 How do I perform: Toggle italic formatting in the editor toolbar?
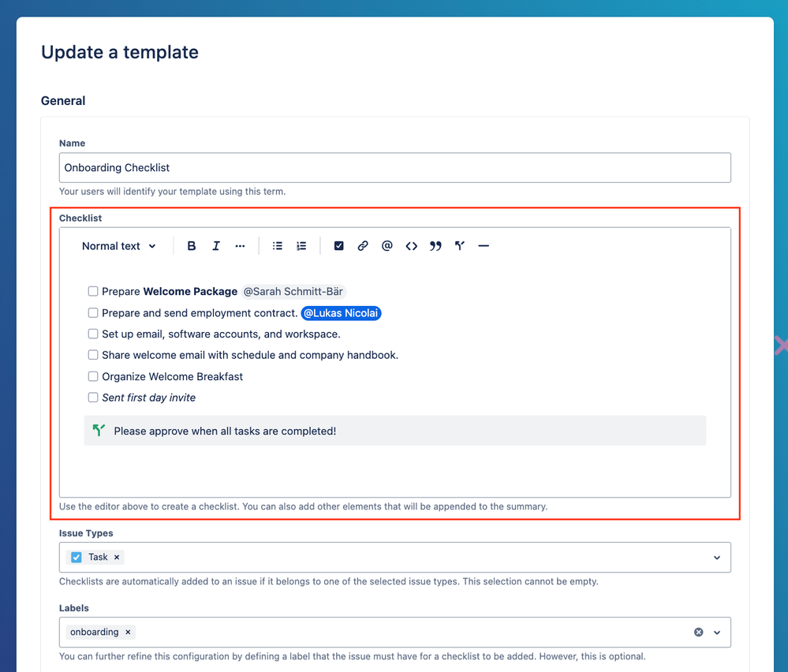point(215,246)
